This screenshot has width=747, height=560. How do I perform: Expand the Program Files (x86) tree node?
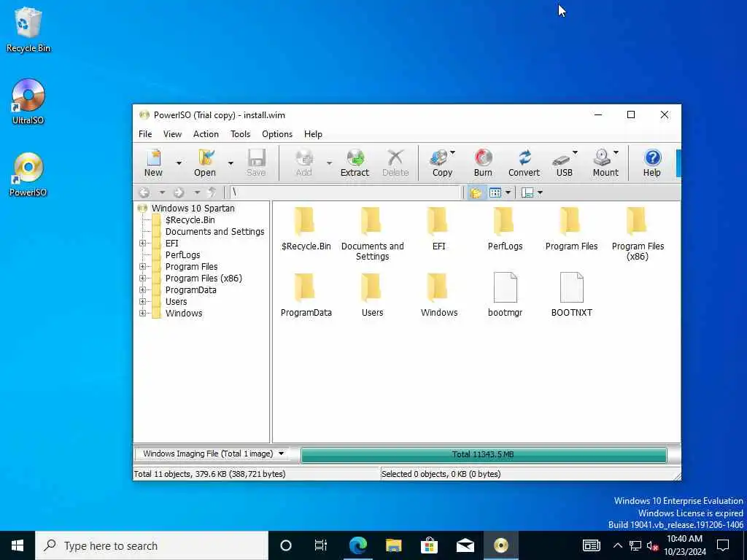[x=142, y=278]
